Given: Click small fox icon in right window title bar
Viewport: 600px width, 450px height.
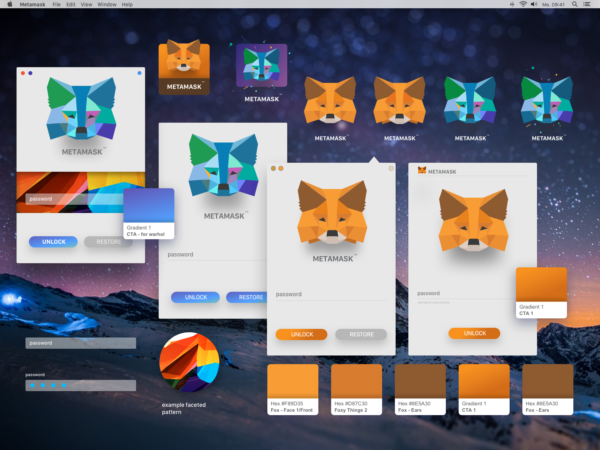Looking at the screenshot, I should pyautogui.click(x=421, y=170).
